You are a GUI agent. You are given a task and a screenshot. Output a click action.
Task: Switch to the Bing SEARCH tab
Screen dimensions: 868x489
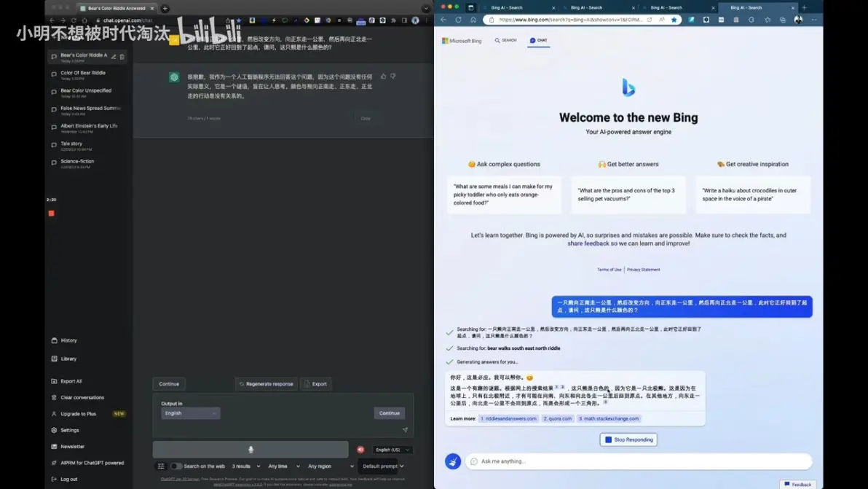click(505, 40)
